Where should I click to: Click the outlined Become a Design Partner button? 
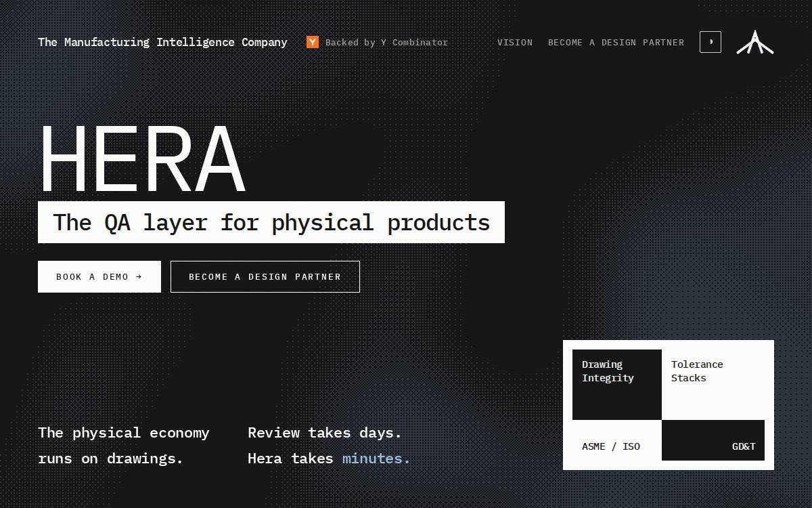click(x=265, y=276)
